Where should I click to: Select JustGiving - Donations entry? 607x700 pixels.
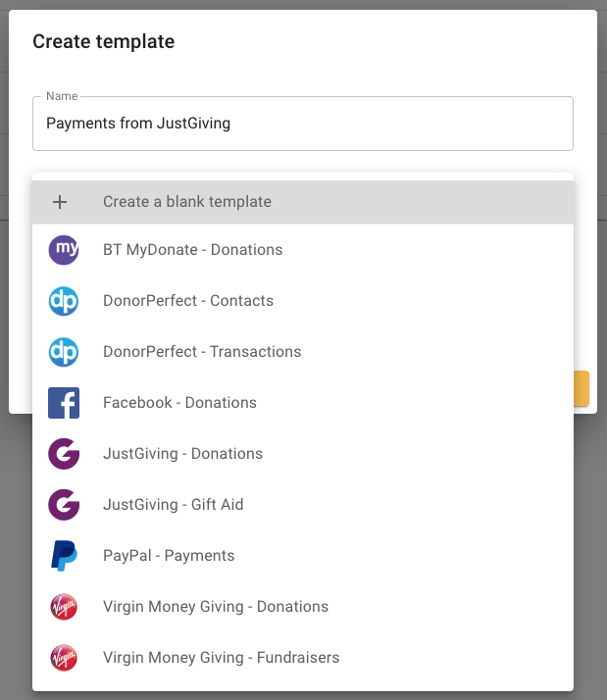182,454
